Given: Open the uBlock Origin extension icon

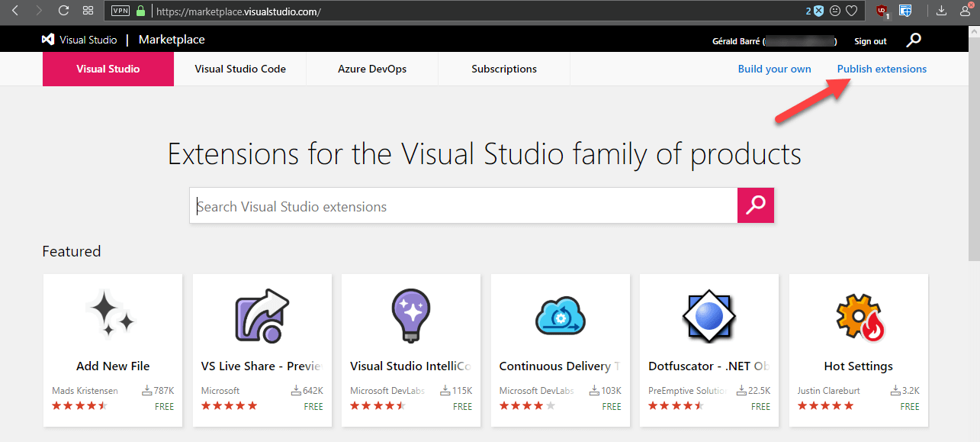Looking at the screenshot, I should coord(882,11).
